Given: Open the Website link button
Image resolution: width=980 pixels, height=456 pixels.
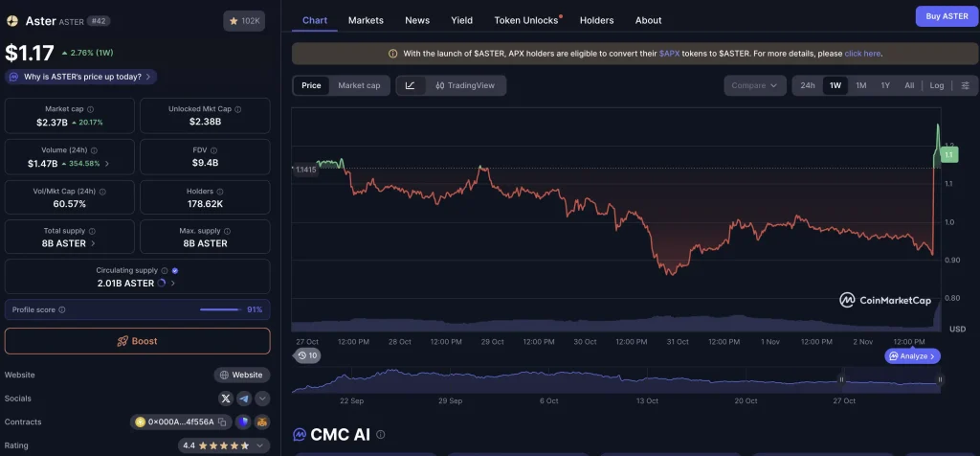Looking at the screenshot, I should [242, 375].
